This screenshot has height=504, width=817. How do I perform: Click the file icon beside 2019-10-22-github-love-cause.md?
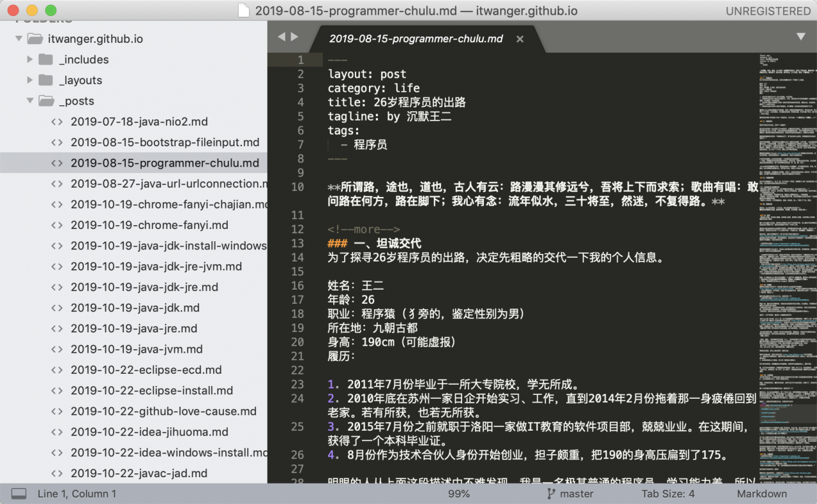[x=57, y=411]
